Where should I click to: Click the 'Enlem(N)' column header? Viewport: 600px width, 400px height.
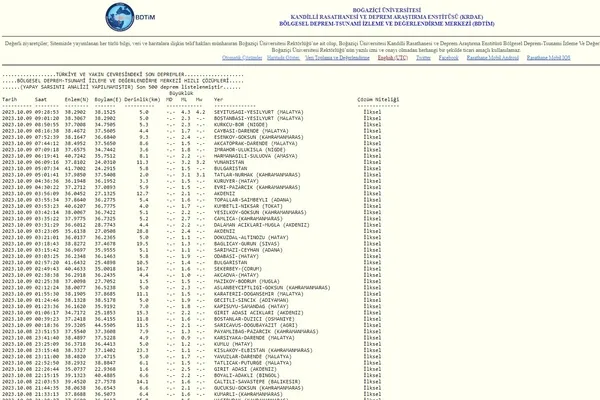tap(77, 100)
